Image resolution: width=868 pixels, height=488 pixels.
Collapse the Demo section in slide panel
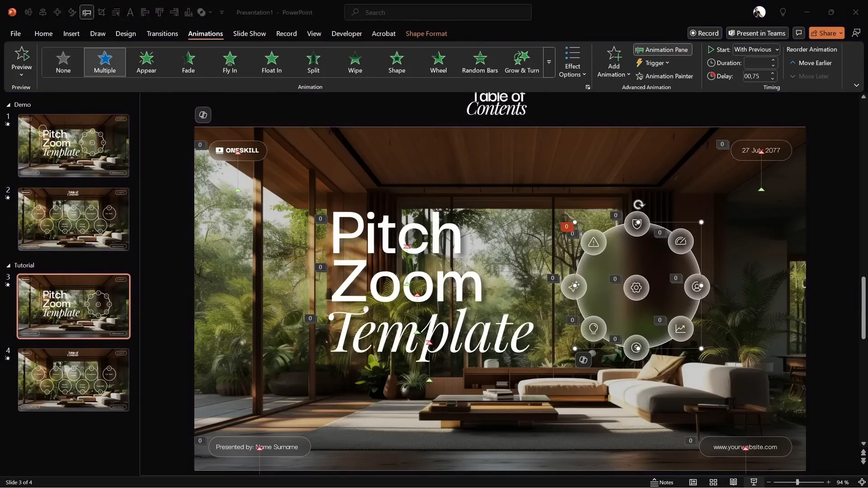(8, 105)
